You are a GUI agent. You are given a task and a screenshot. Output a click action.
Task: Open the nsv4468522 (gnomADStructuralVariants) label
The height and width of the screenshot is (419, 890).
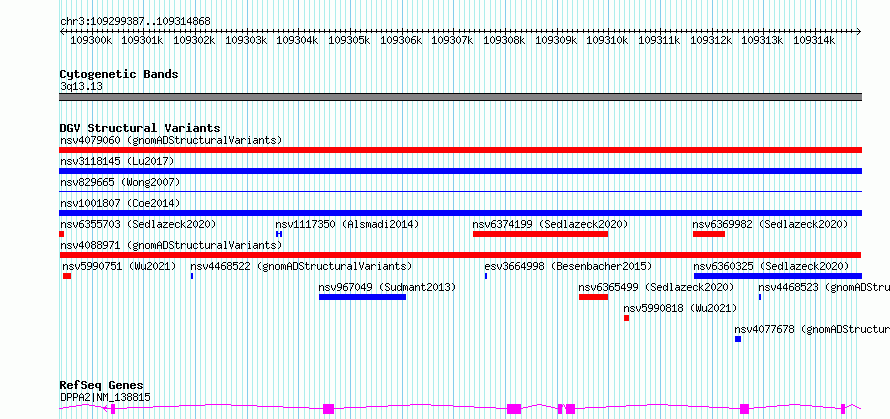click(301, 266)
